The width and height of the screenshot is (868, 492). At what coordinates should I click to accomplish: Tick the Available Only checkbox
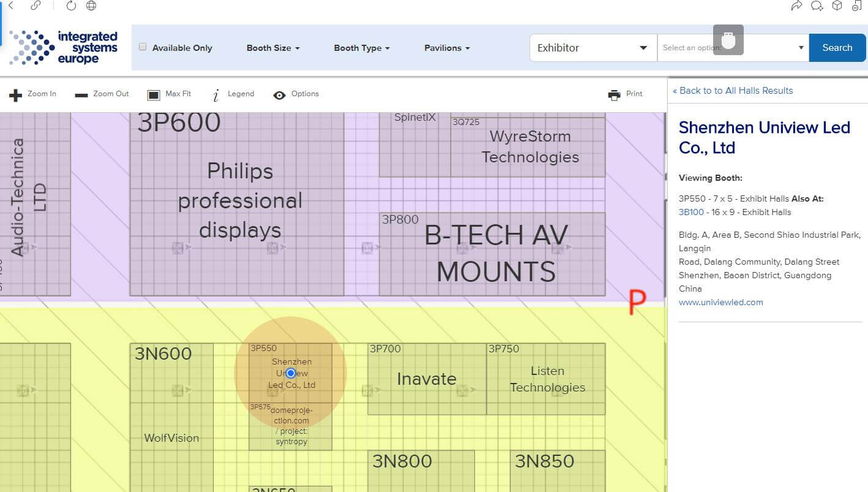[143, 47]
